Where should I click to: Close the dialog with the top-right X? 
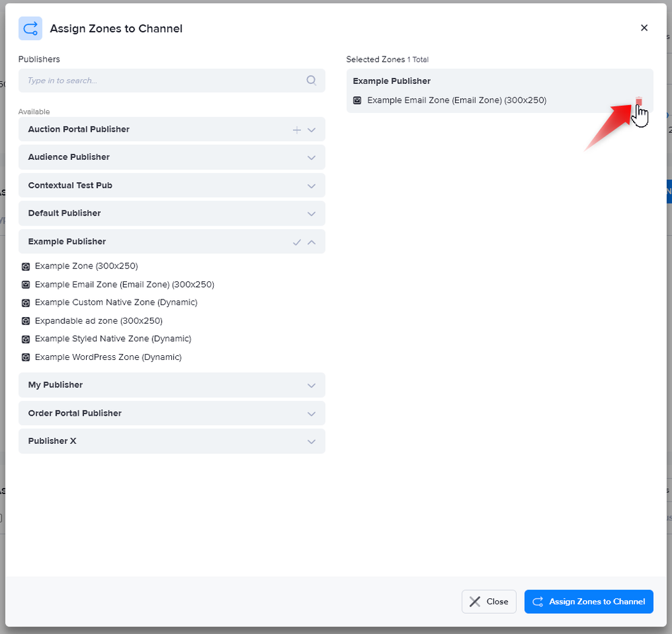tap(644, 28)
